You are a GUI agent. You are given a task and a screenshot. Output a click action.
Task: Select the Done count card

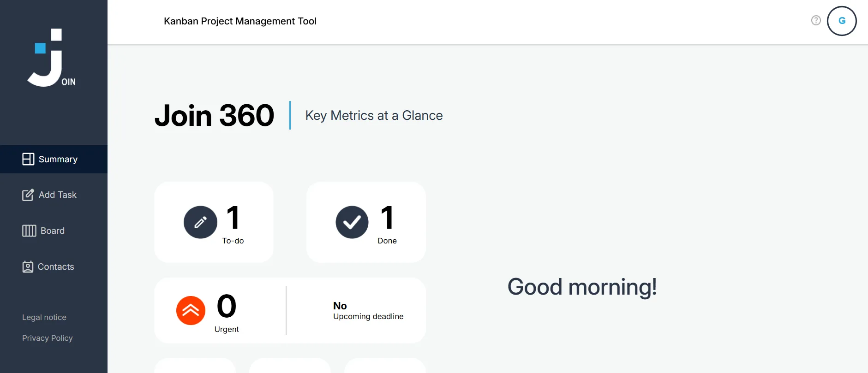click(x=366, y=222)
